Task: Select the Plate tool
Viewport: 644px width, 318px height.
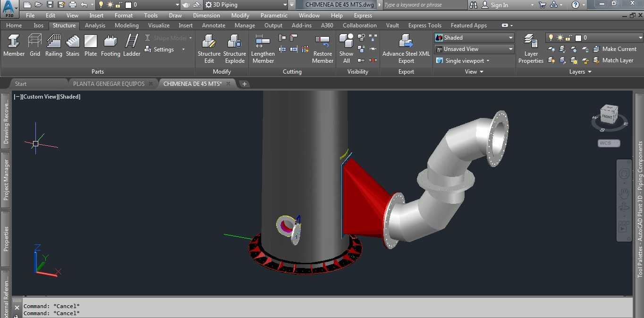Action: 91,45
